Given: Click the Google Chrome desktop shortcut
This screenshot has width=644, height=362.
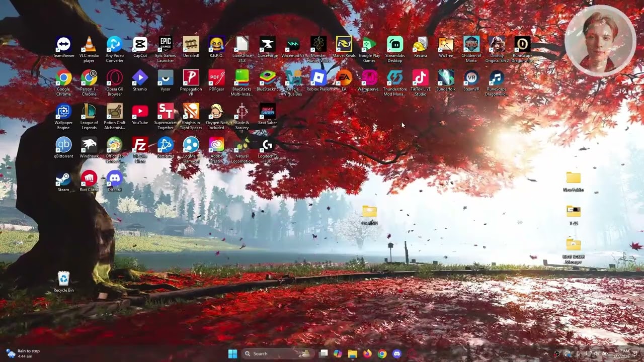Looking at the screenshot, I should (63, 78).
